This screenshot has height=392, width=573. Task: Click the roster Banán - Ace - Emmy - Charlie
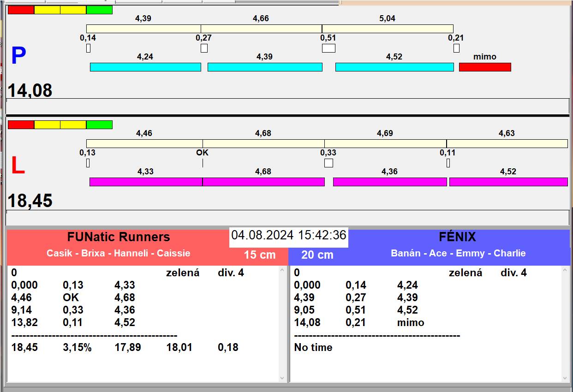click(x=458, y=253)
